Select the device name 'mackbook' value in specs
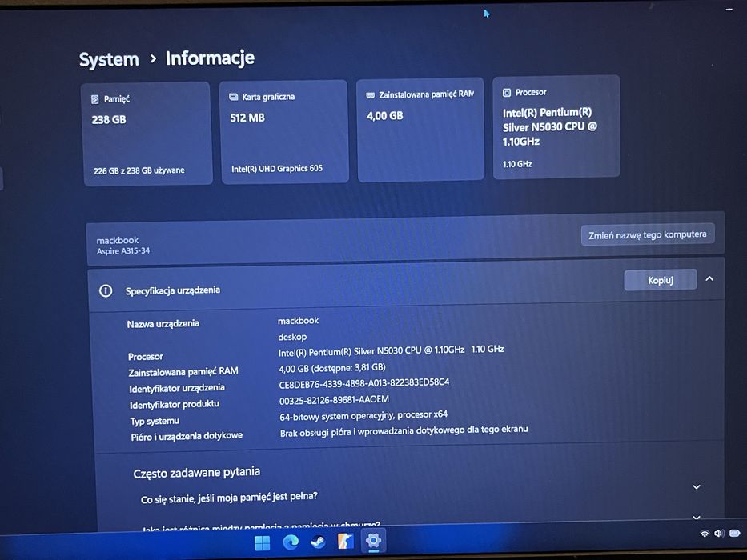 (298, 321)
